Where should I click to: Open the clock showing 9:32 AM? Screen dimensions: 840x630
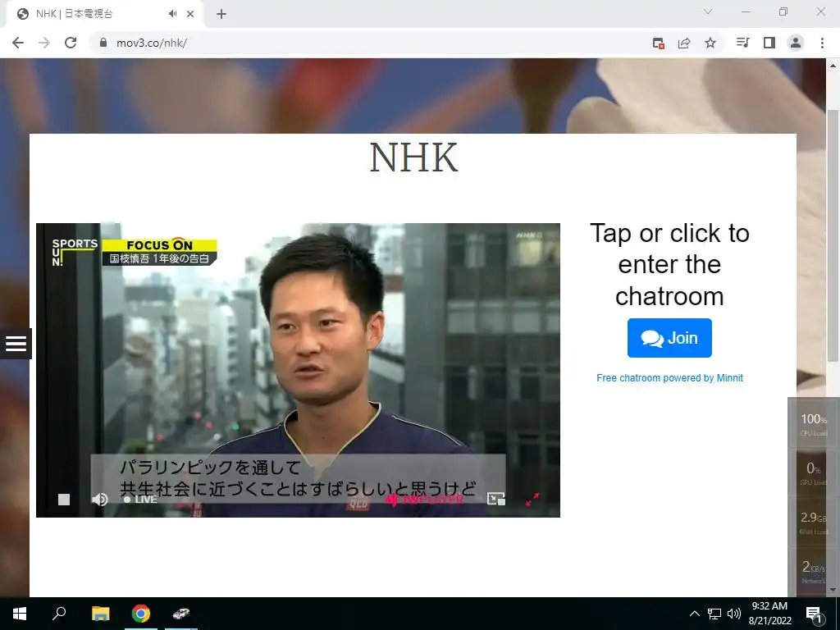click(769, 614)
